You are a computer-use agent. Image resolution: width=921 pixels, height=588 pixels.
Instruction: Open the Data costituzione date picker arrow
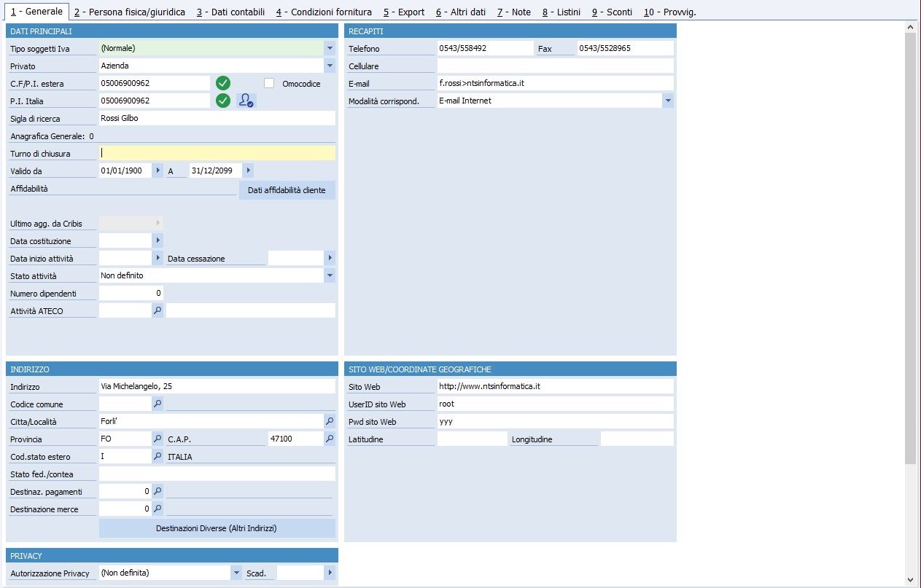(158, 241)
